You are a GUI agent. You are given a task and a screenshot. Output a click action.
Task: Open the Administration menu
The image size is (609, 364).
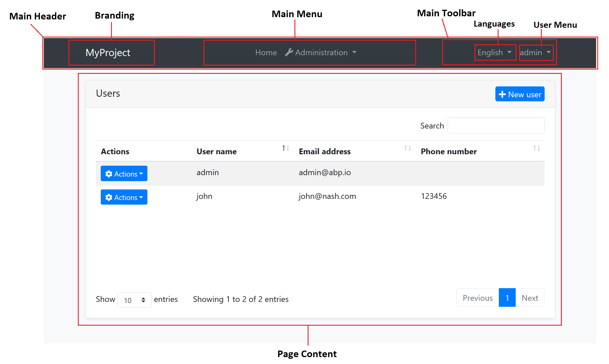(x=321, y=52)
